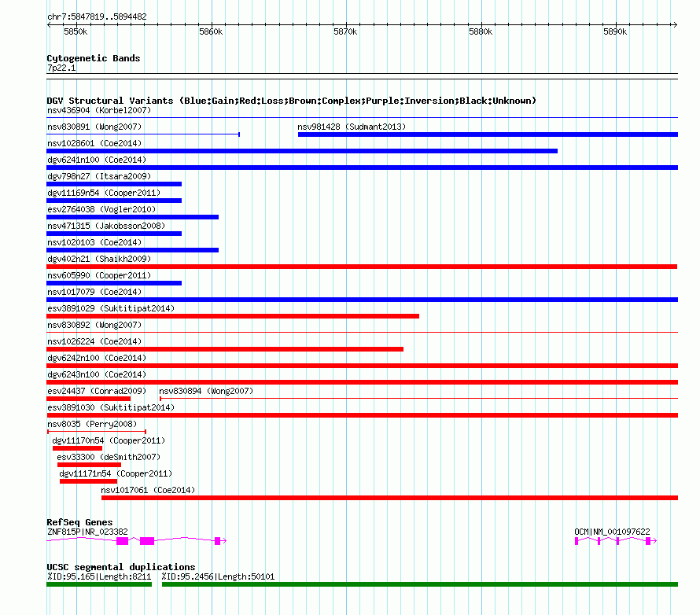Select esv3891029 (Suktitipat2014) label

111,308
